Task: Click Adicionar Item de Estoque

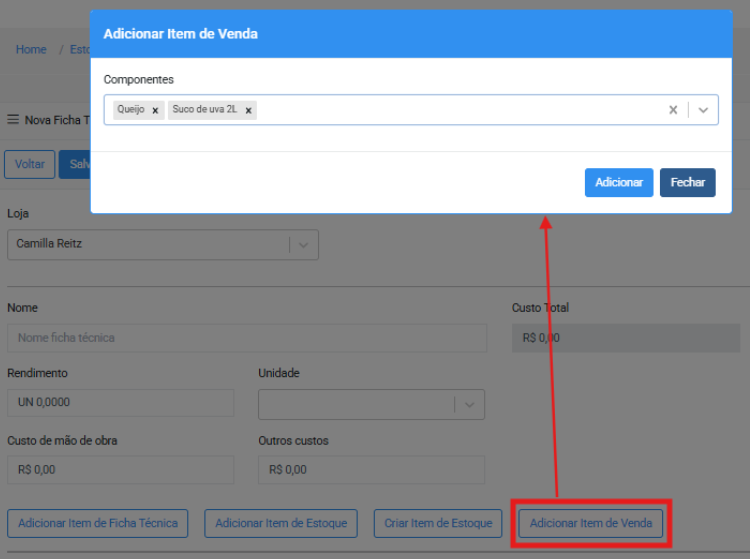Action: [x=281, y=523]
